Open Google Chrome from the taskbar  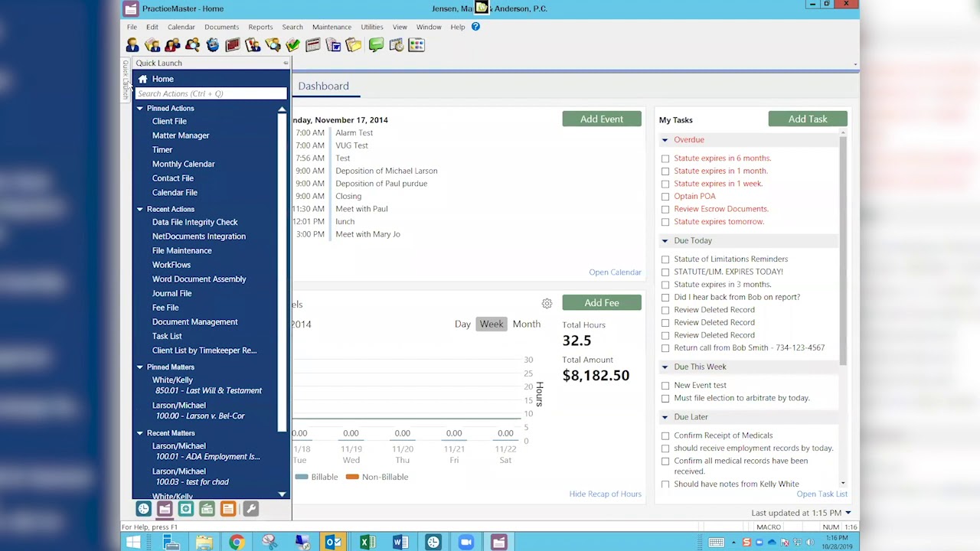(x=237, y=543)
